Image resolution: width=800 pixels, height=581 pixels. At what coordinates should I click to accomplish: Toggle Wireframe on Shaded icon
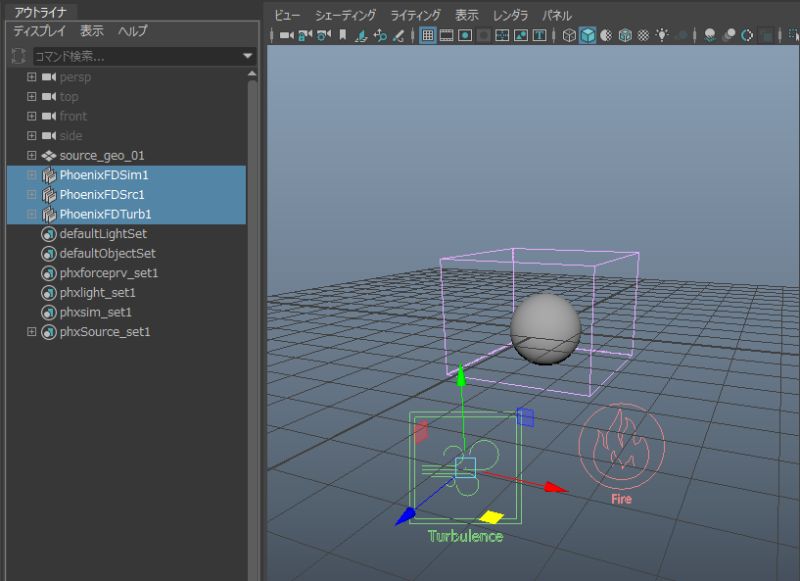625,35
